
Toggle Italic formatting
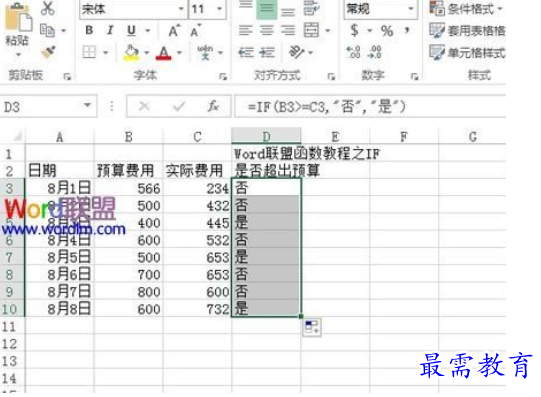110,30
